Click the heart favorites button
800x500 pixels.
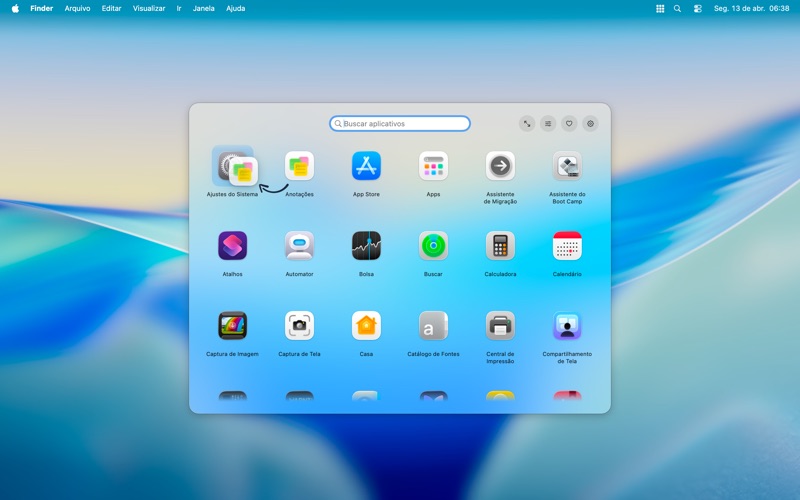coord(569,123)
